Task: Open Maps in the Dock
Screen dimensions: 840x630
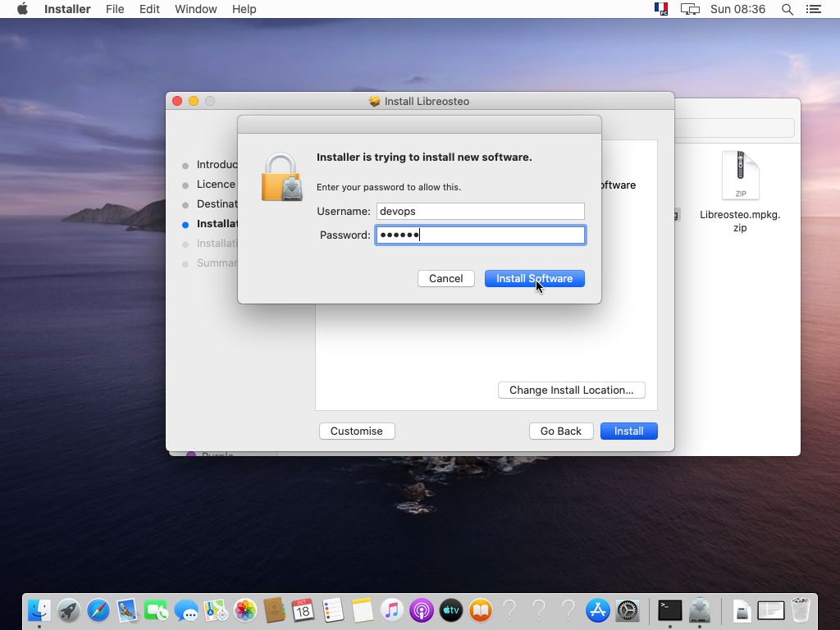Action: pos(216,610)
